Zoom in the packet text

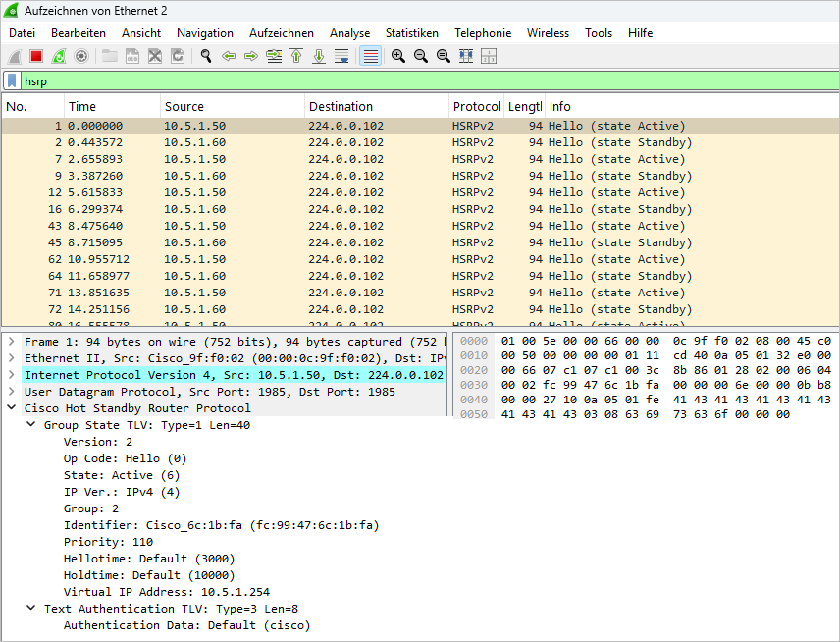(x=397, y=56)
